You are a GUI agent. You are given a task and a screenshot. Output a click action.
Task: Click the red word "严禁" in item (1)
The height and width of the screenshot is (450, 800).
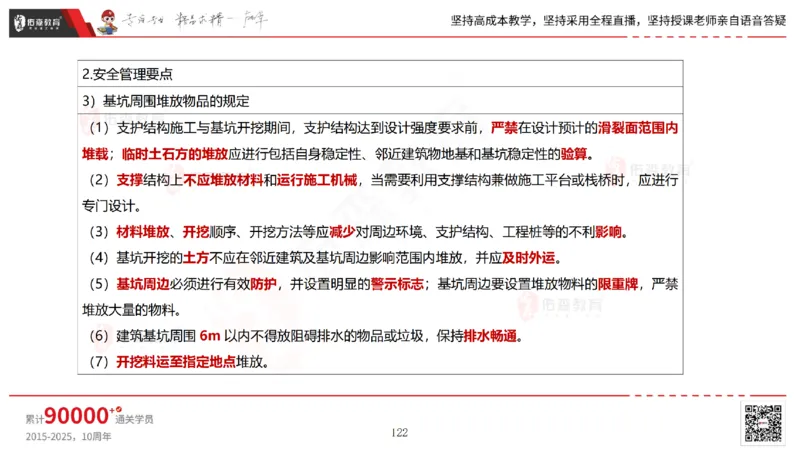coord(504,128)
